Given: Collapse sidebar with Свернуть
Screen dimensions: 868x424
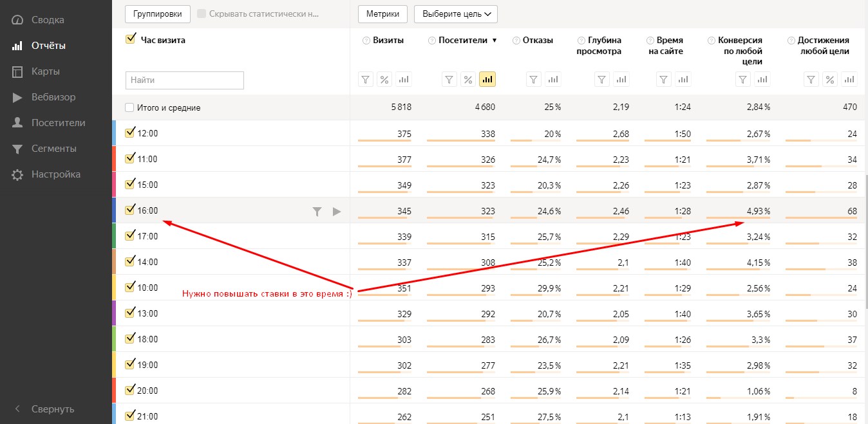Looking at the screenshot, I should [45, 409].
